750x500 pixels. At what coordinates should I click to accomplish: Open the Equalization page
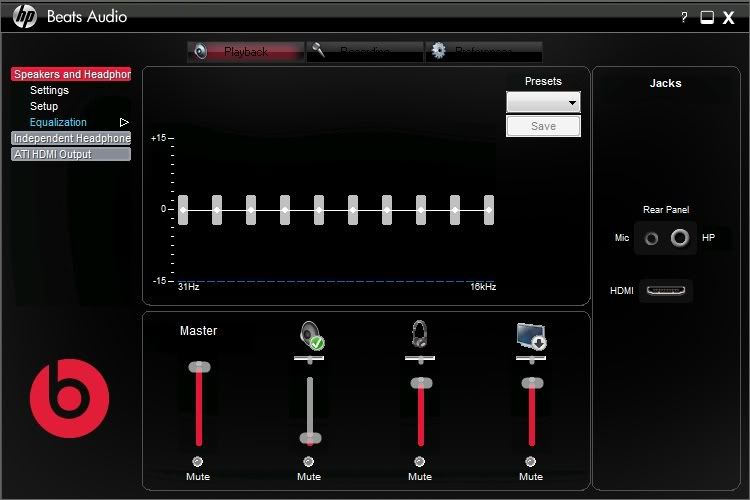pyautogui.click(x=58, y=122)
